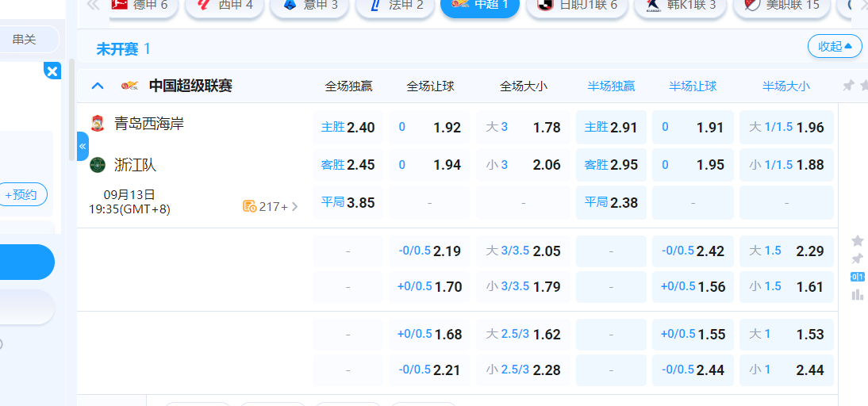Viewport: 868px width, 406px height.
Task: Select 小 3 odds 2.06
Action: click(523, 165)
